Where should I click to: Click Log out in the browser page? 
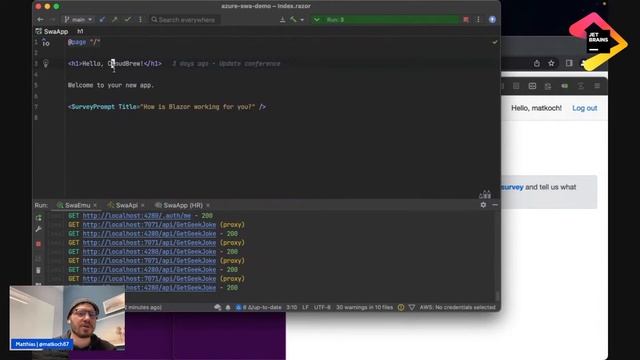coord(584,108)
